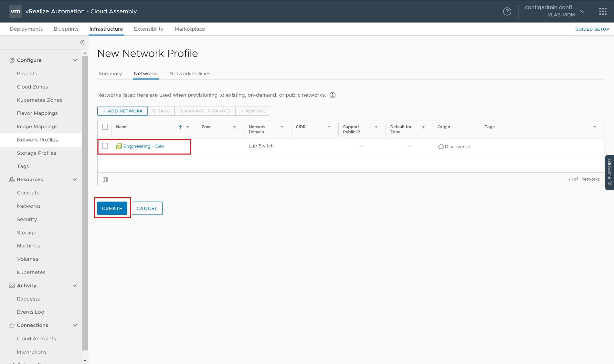614x364 pixels.
Task: Click the Discovered cloud icon in Origin column
Action: (441, 146)
